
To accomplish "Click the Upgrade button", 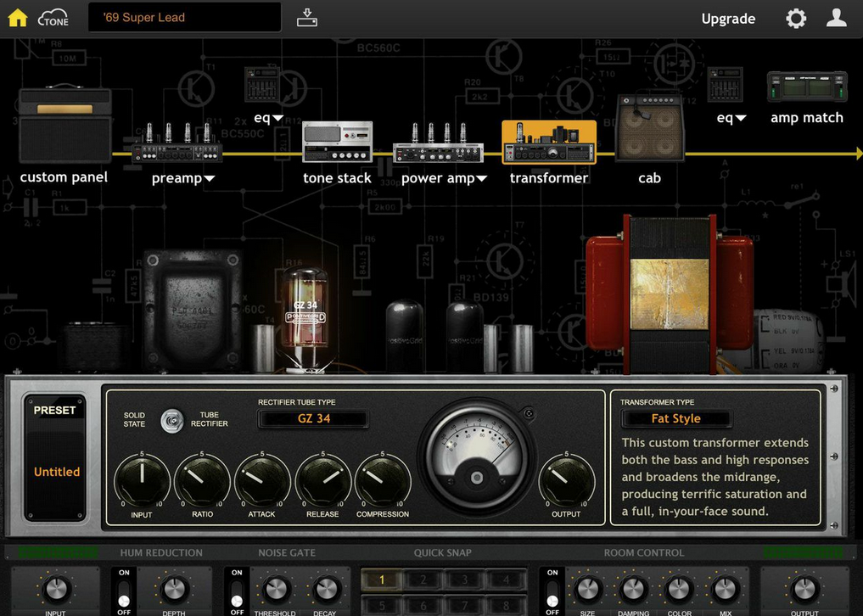I will pyautogui.click(x=728, y=19).
